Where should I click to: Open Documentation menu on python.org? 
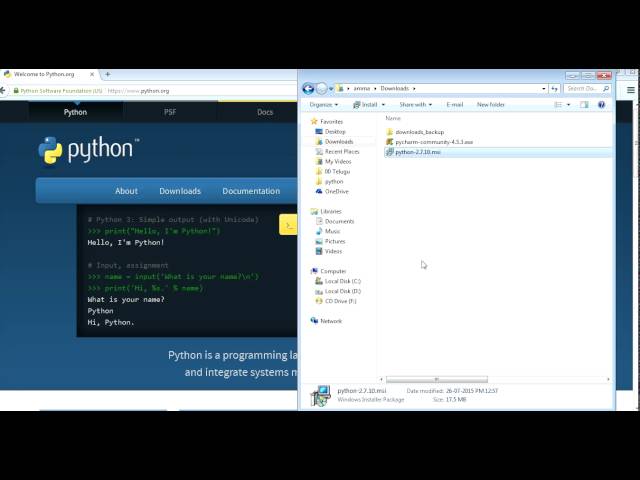pyautogui.click(x=251, y=191)
